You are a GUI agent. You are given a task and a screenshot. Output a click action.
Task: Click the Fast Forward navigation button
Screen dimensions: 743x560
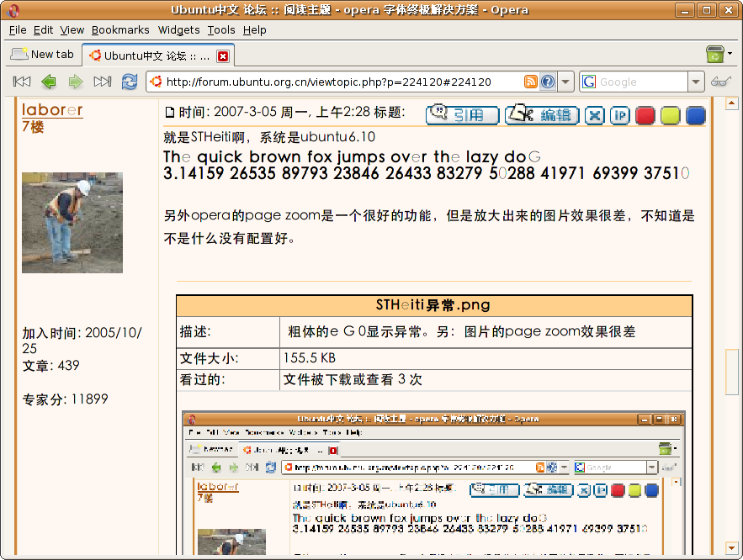103,82
